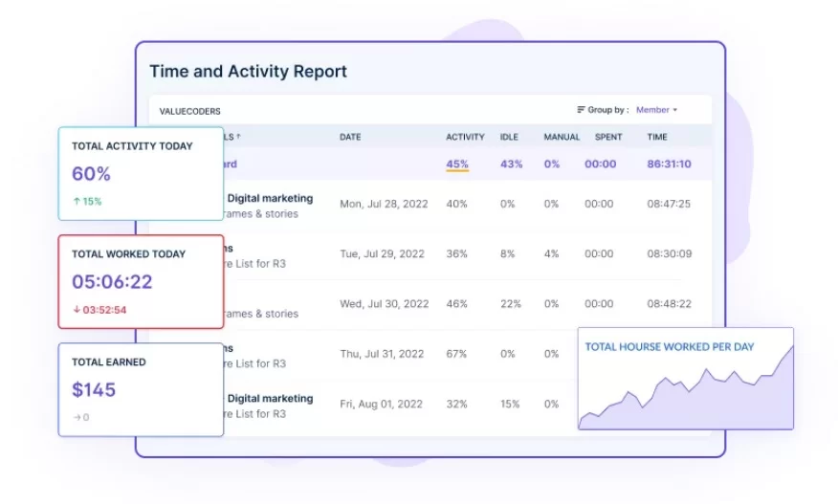Click the Group by sort icon

581,110
